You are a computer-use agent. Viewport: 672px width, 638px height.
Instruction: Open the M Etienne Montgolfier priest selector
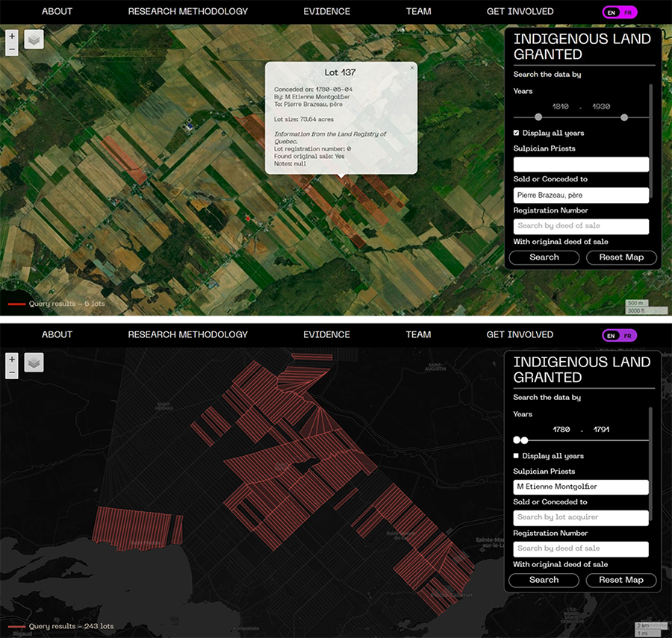581,487
